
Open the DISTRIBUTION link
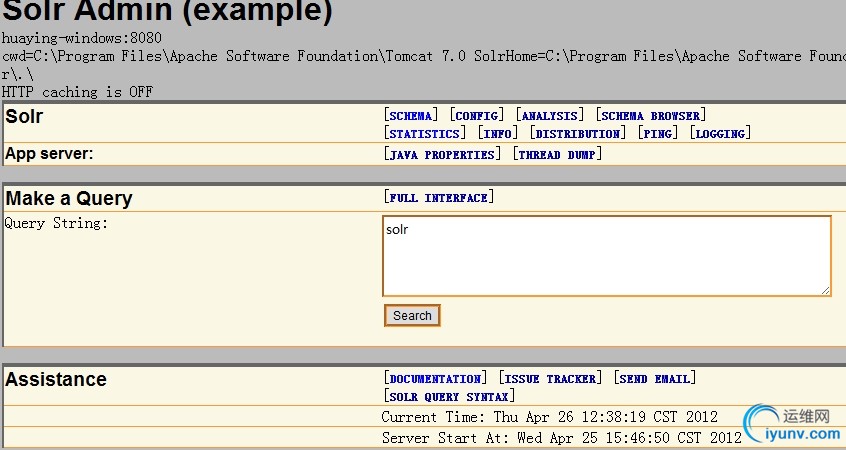pyautogui.click(x=577, y=133)
